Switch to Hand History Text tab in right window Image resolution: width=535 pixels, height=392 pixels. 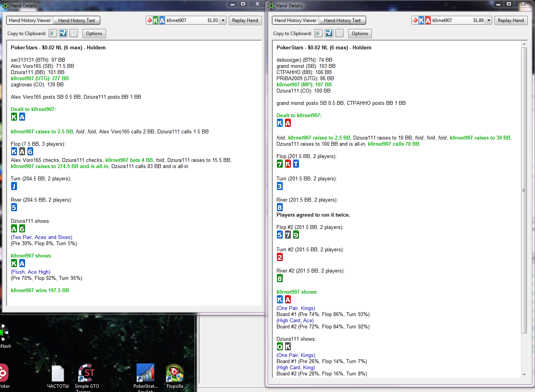click(342, 20)
